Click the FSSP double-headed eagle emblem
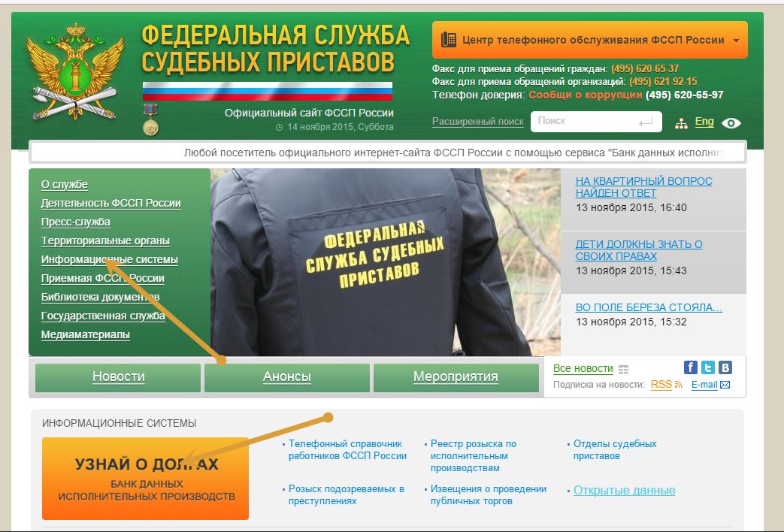The height and width of the screenshot is (532, 784). (75, 71)
